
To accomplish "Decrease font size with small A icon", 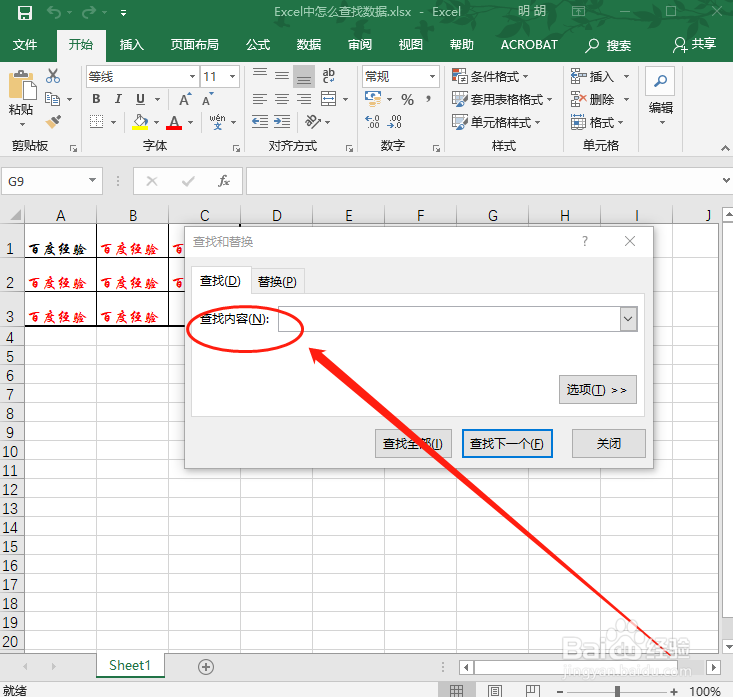I will tap(208, 99).
